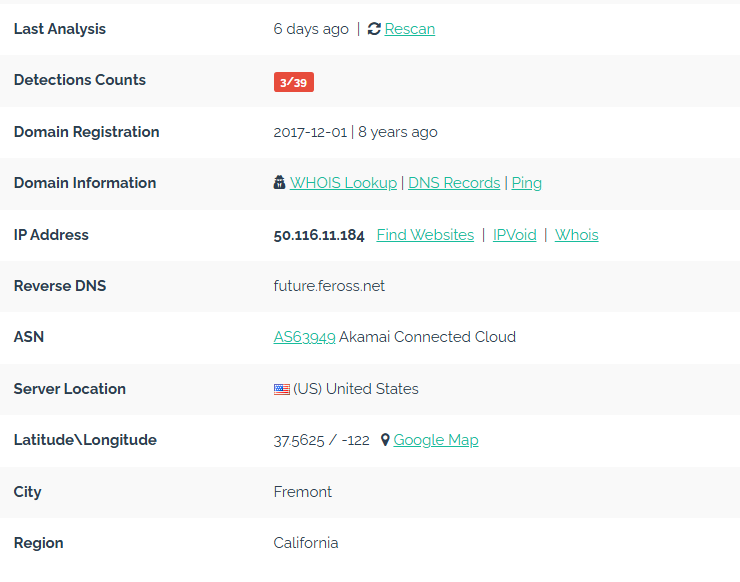The height and width of the screenshot is (582, 740).
Task: Click the red 3/39 detections badge
Action: (294, 82)
